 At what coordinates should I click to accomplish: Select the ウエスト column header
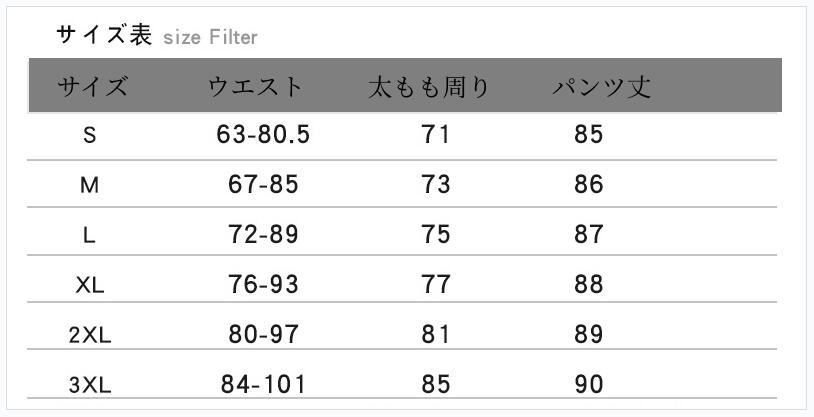click(255, 87)
